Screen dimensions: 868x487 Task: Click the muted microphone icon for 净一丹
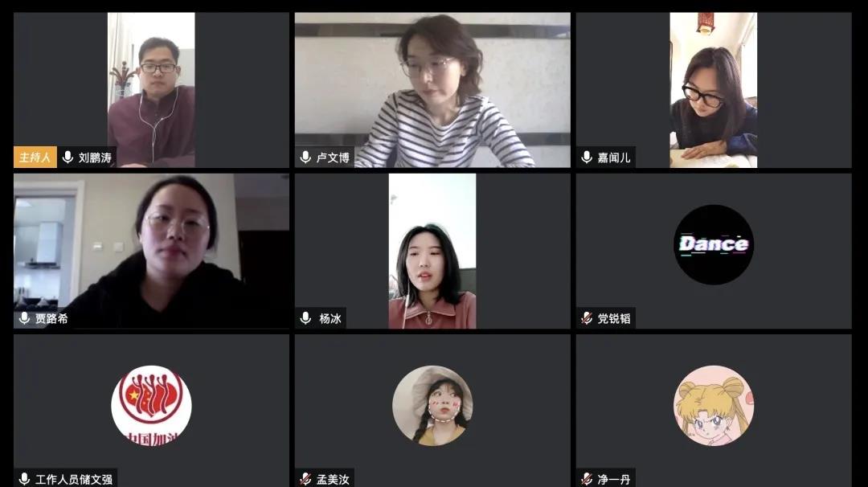click(587, 479)
